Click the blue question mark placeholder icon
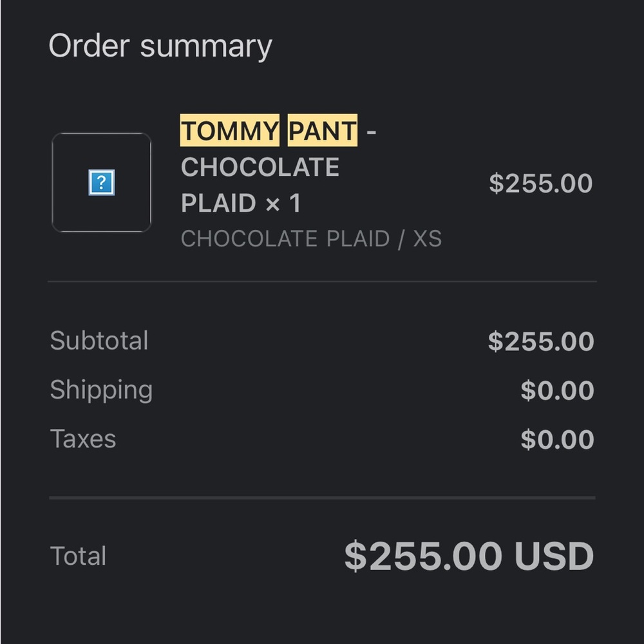Viewport: 644px width, 644px height. 101,183
